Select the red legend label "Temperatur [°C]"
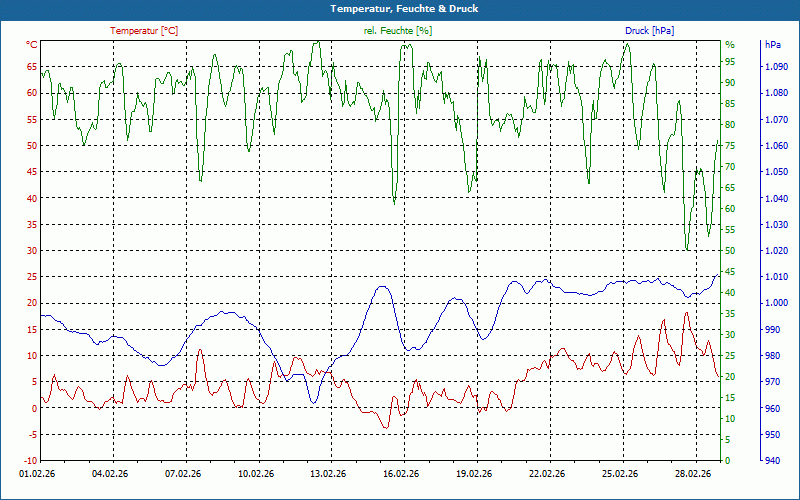 144,31
